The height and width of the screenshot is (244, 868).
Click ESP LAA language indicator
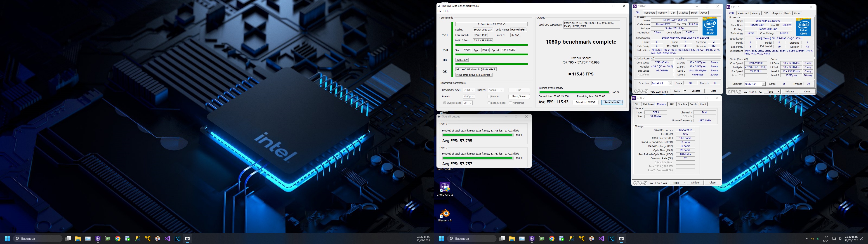point(826,239)
